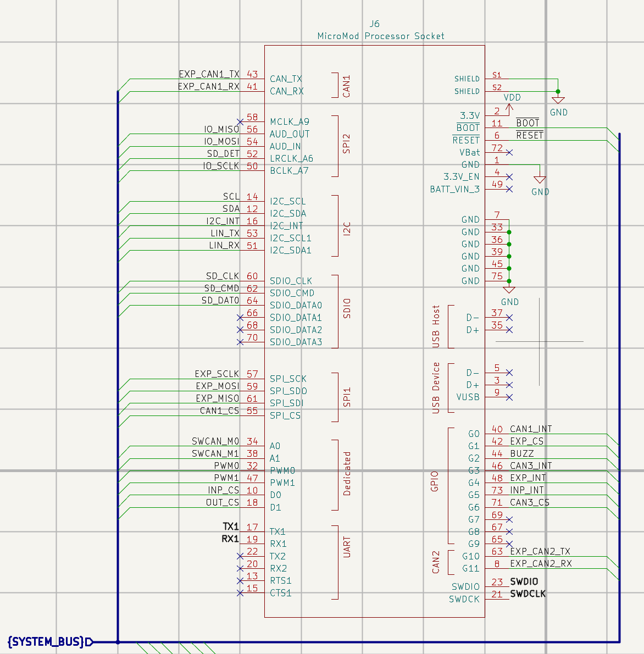Select the BUZZ net label
The height and width of the screenshot is (654, 644).
pos(522,453)
